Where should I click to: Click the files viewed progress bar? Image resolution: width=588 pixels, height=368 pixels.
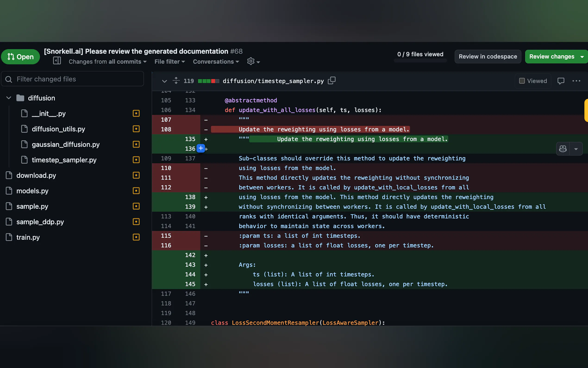coord(420,61)
